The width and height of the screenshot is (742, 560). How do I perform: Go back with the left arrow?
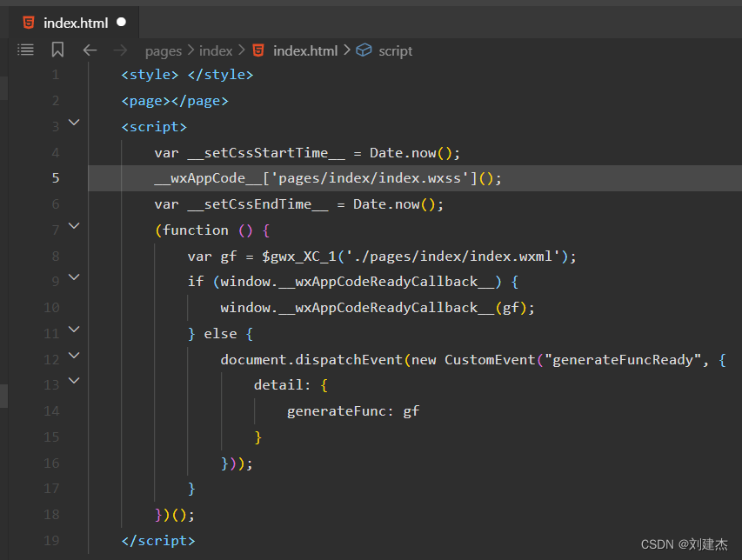click(90, 50)
